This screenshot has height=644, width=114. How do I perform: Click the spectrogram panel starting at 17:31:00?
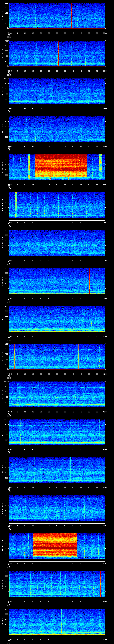[57, 16]
